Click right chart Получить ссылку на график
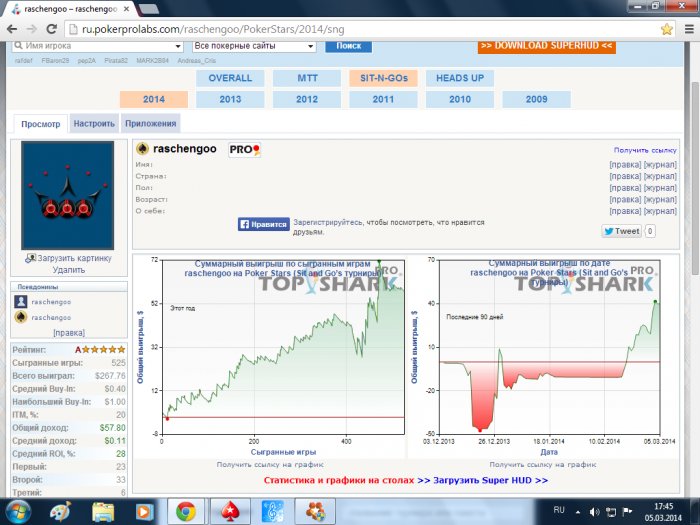 pos(543,465)
